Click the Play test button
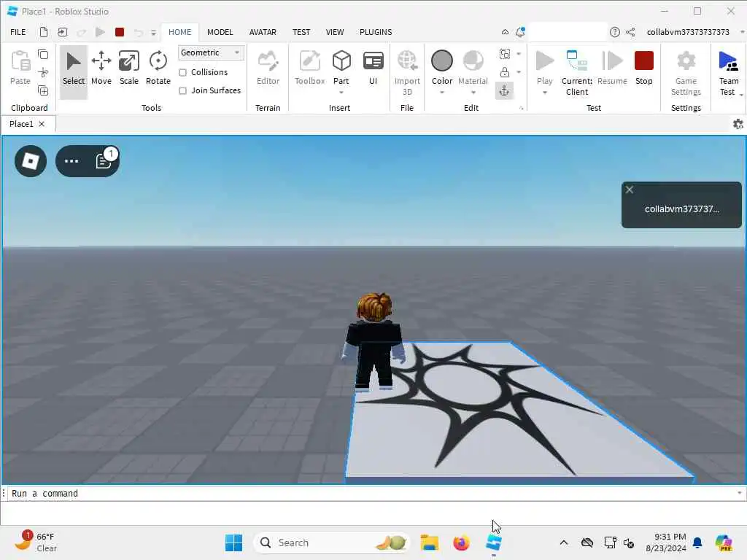 [544, 68]
